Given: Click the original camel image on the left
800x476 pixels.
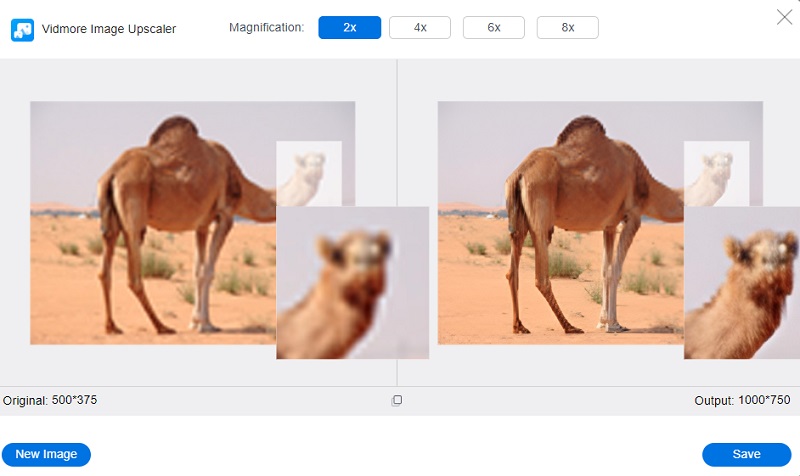Looking at the screenshot, I should (150, 230).
